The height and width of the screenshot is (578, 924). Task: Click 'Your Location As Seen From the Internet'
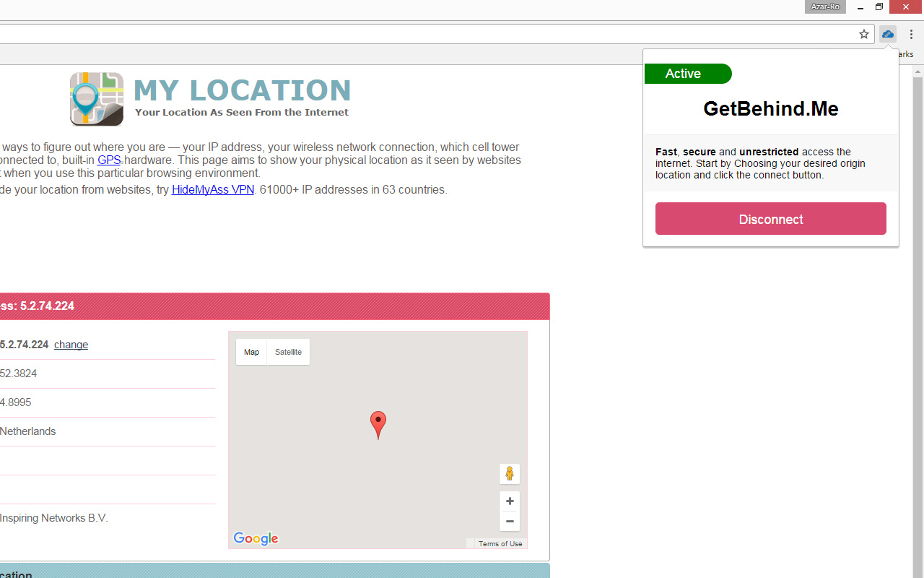[242, 112]
